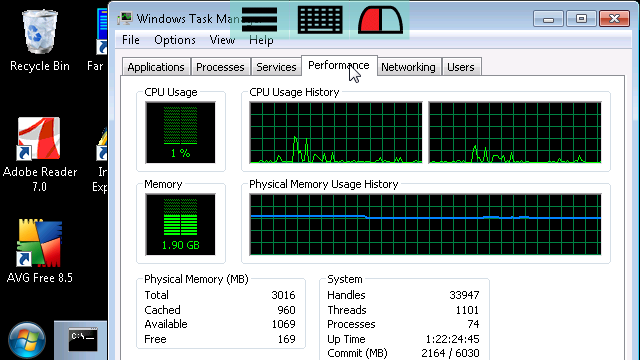This screenshot has height=360, width=640.
Task: Switch to the Applications tab
Action: [x=156, y=67]
